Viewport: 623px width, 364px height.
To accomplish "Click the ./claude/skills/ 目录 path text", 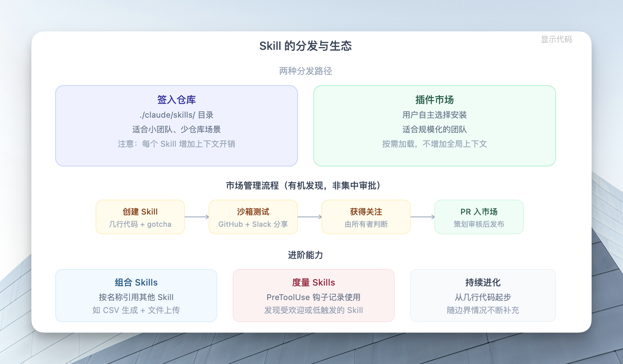I will click(177, 115).
